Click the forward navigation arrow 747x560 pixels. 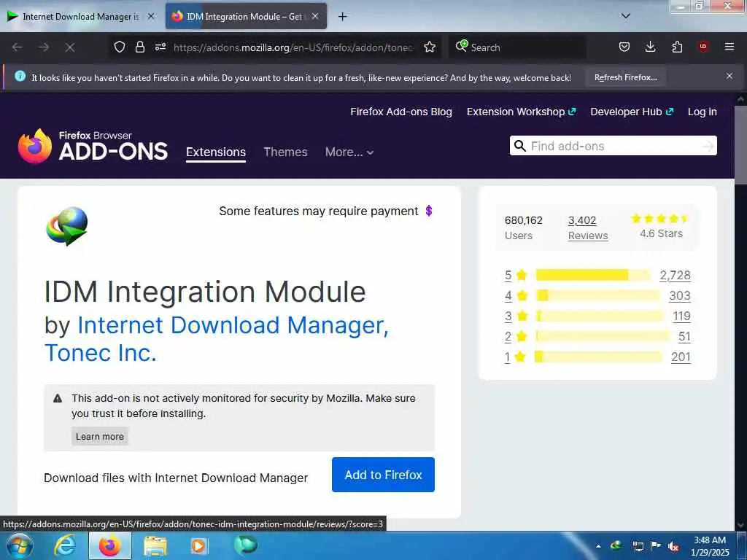coord(44,47)
